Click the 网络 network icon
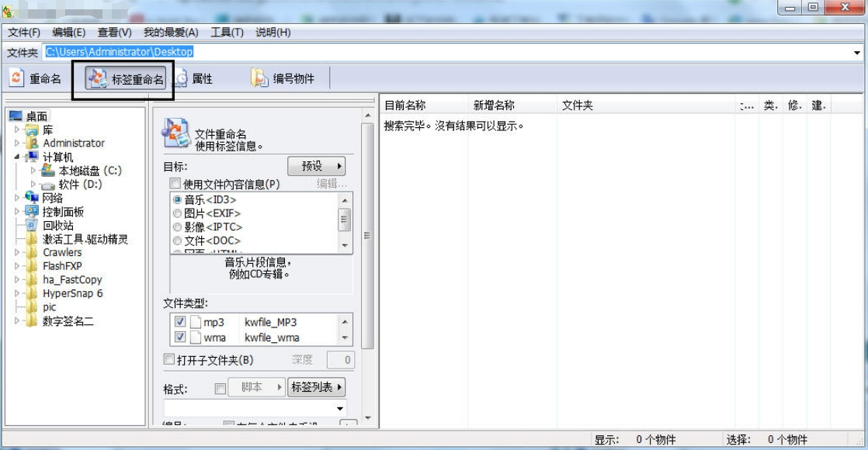 pos(32,198)
